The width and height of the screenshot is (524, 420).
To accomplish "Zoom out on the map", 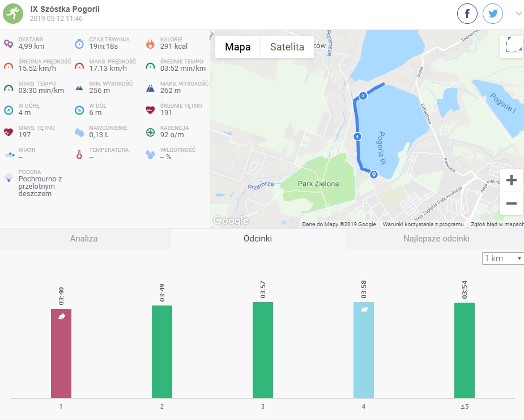I will (x=511, y=203).
